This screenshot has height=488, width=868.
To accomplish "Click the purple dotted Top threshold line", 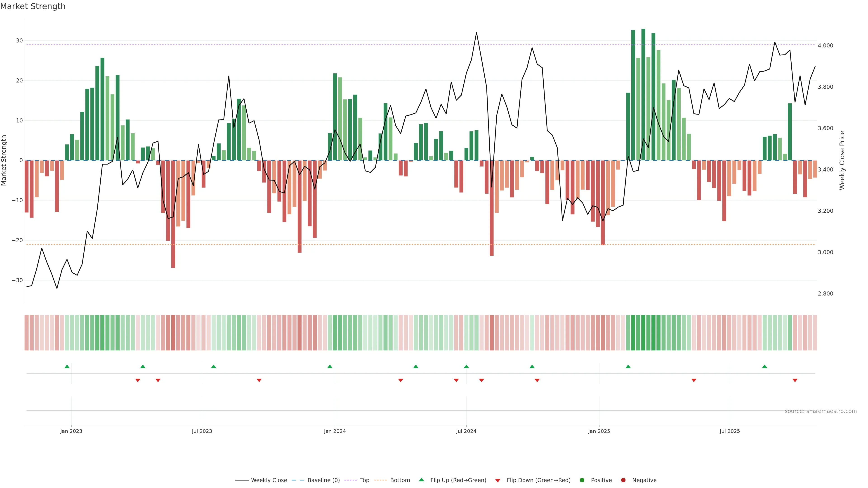I will coord(404,45).
